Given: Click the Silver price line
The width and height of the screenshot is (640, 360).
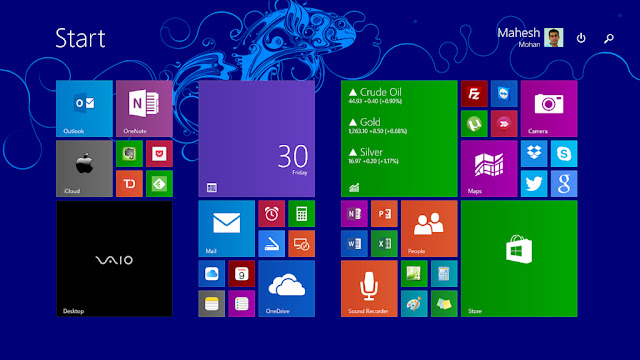Looking at the screenshot, I should [x=374, y=156].
